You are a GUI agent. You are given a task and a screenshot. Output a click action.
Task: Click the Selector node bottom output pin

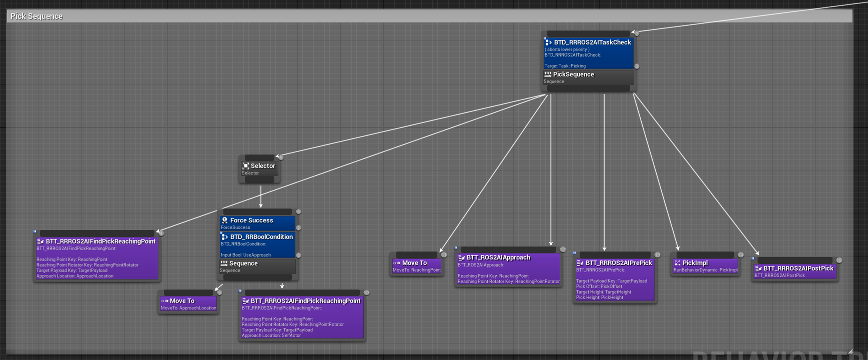(259, 179)
